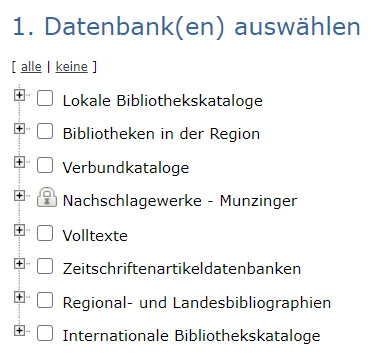Expand Bibliotheken in der Region node
The width and height of the screenshot is (371, 363).
[x=19, y=129]
